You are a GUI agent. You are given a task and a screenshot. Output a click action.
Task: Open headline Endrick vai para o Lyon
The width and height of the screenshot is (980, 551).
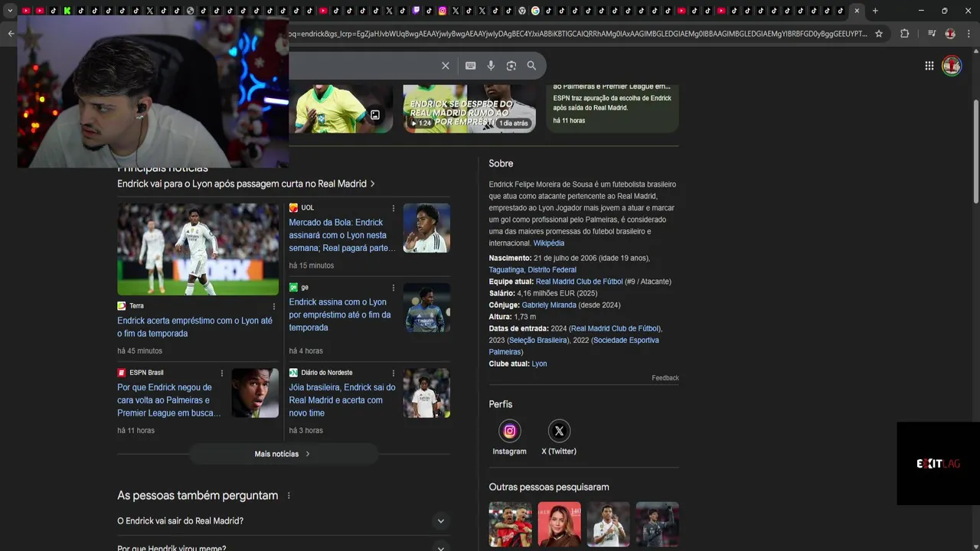246,184
